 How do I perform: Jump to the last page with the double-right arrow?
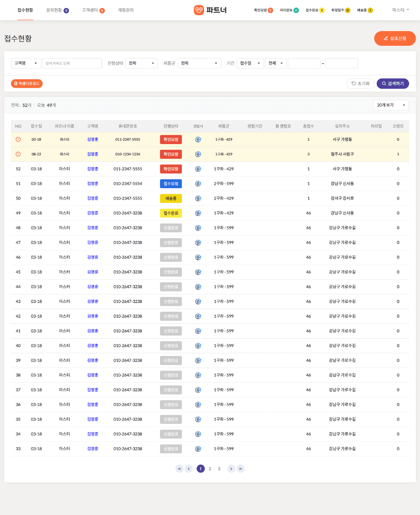tap(240, 469)
